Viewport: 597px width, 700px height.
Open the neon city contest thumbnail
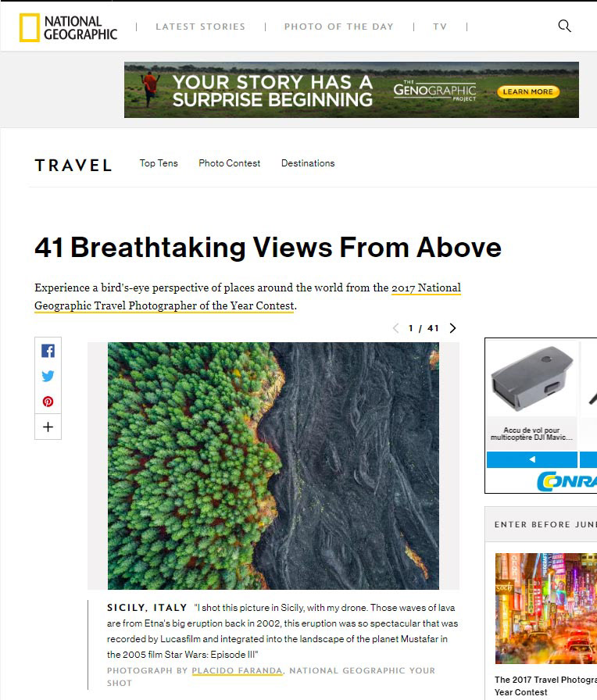click(x=545, y=609)
